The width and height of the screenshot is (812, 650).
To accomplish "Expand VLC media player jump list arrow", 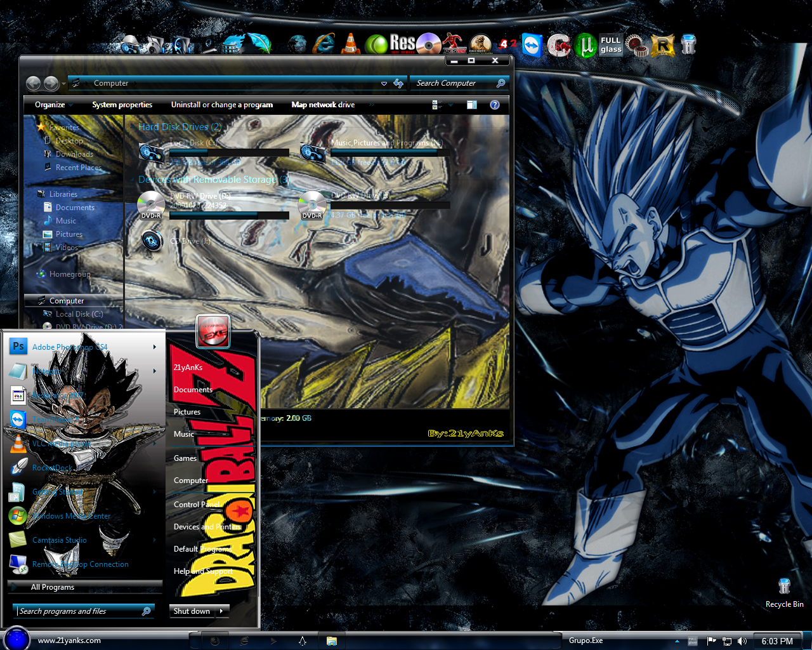I will (x=154, y=443).
